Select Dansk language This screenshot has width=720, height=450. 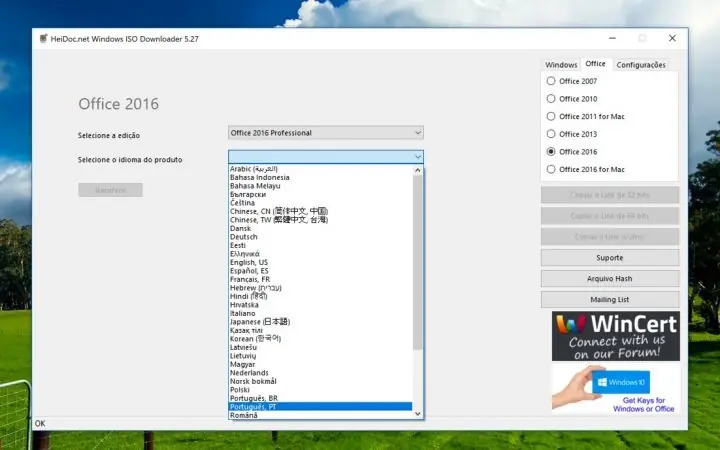coord(321,228)
